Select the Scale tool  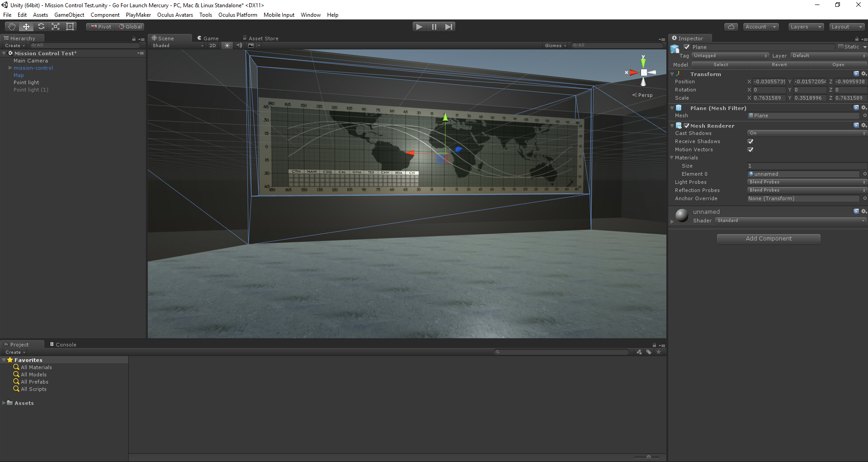tap(55, 27)
